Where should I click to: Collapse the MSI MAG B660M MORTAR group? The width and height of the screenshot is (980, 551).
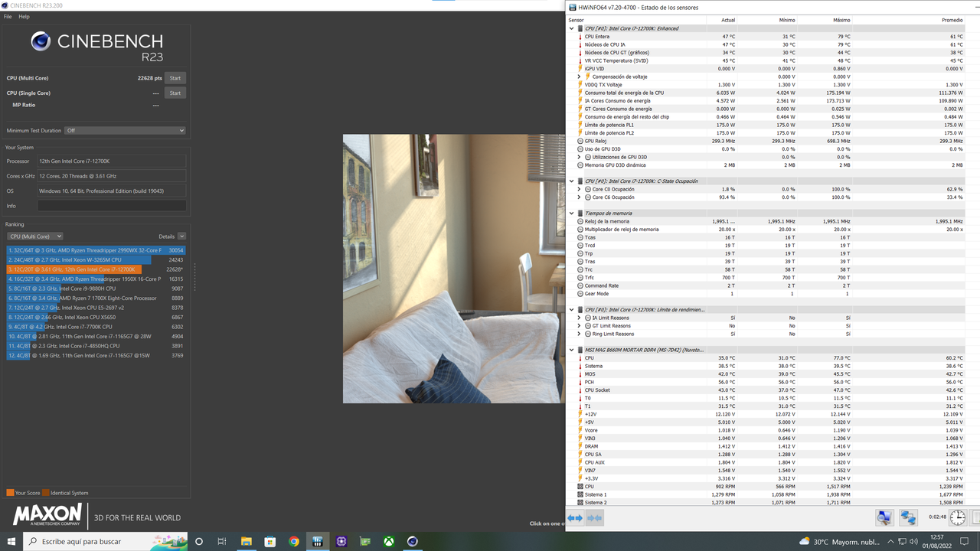[x=571, y=350]
